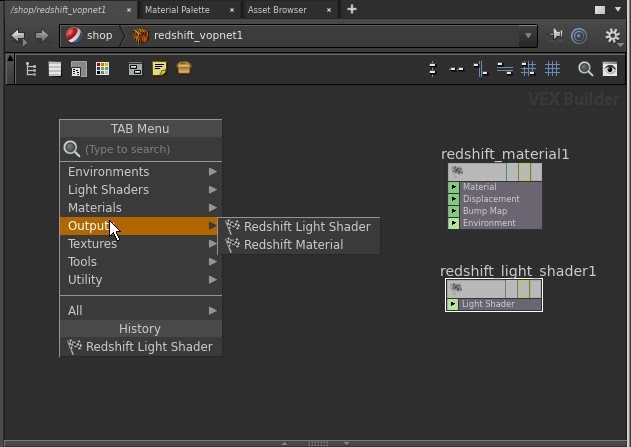Expand the All submenu
Screen dimensions: 631x447
(x=140, y=311)
